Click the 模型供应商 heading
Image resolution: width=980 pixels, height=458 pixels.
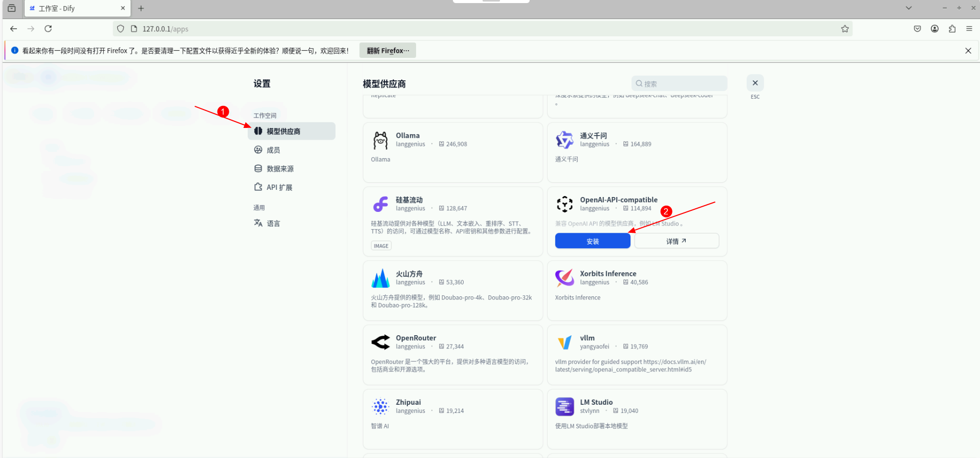point(384,83)
